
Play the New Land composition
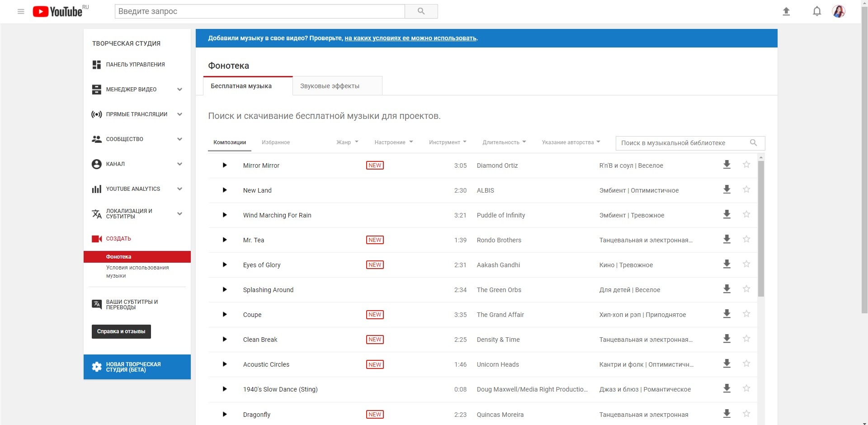[x=225, y=190]
